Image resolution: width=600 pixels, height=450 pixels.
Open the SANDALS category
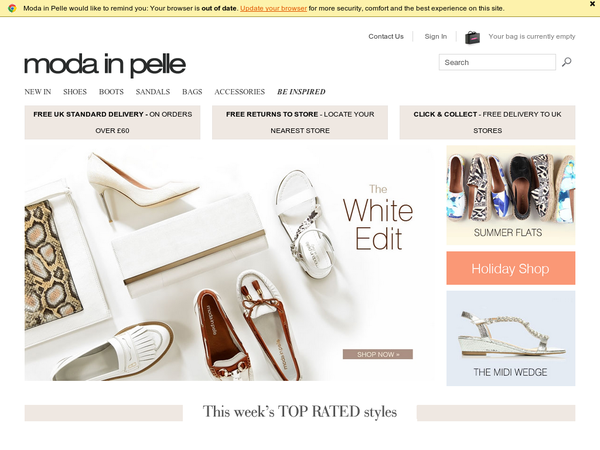(x=153, y=92)
